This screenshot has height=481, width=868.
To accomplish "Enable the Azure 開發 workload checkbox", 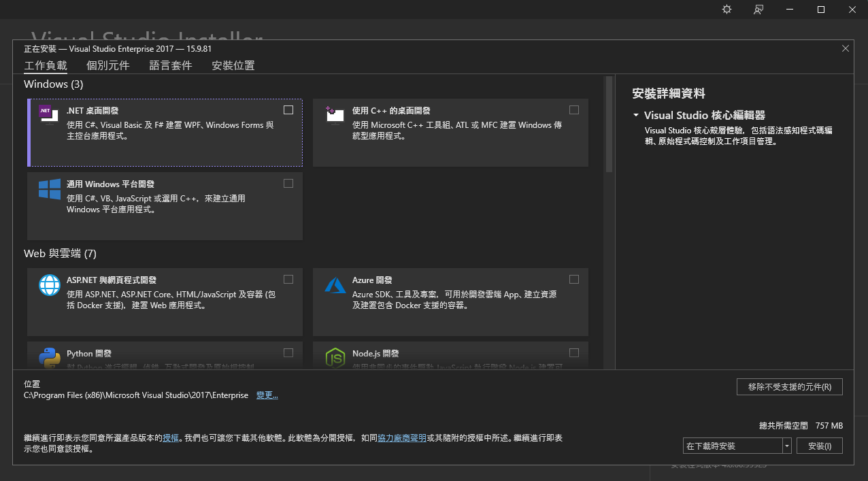I will click(574, 279).
